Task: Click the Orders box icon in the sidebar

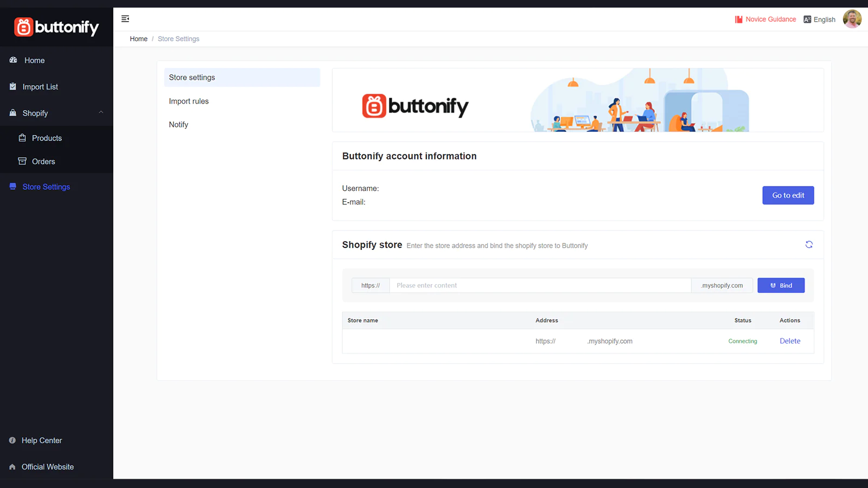Action: point(22,161)
